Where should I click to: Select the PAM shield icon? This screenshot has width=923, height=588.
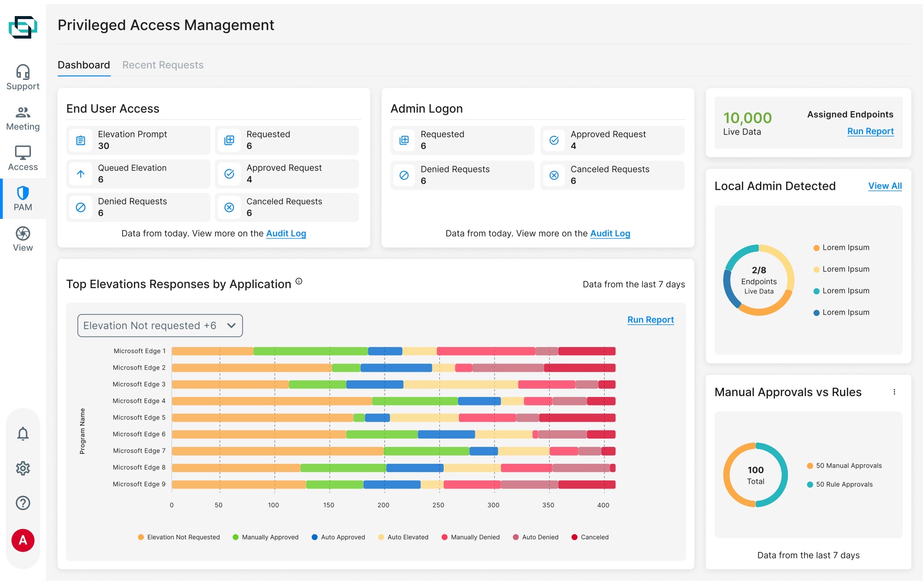point(23,193)
